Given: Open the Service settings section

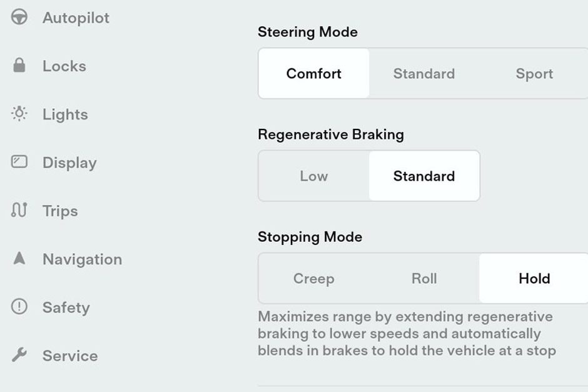Looking at the screenshot, I should tap(69, 356).
